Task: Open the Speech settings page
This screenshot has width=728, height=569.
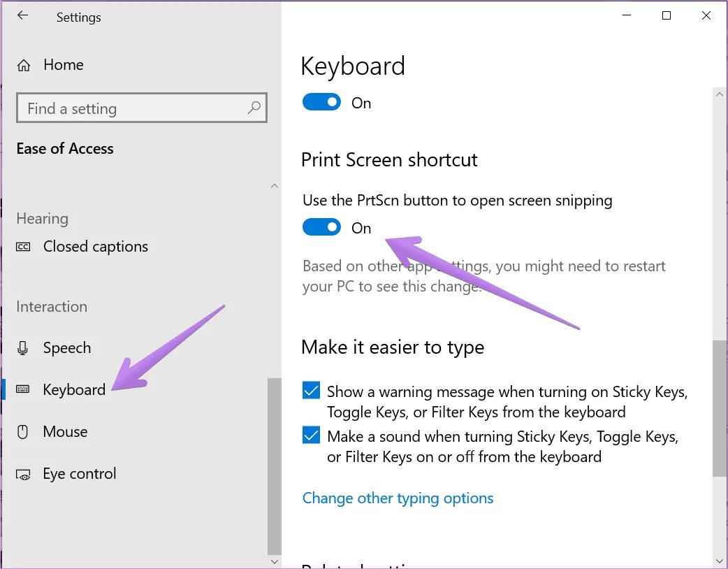Action: [x=67, y=348]
